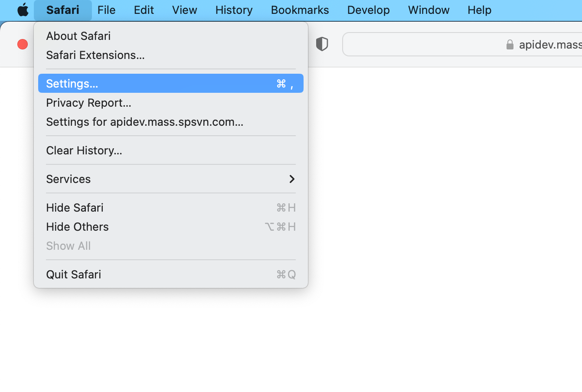The height and width of the screenshot is (392, 582).
Task: Choose About Safari
Action: pyautogui.click(x=78, y=36)
